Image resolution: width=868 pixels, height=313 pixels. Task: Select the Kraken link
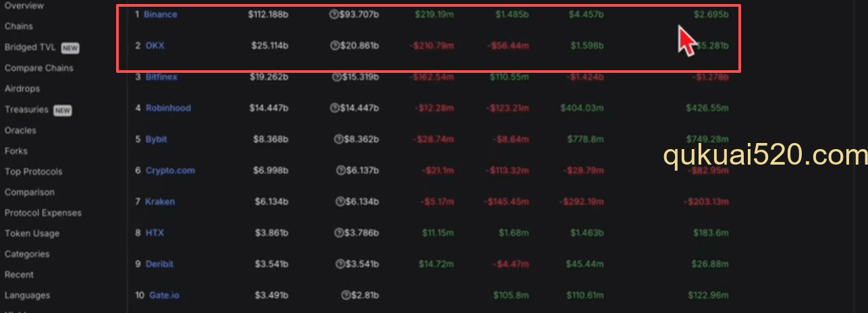click(160, 202)
